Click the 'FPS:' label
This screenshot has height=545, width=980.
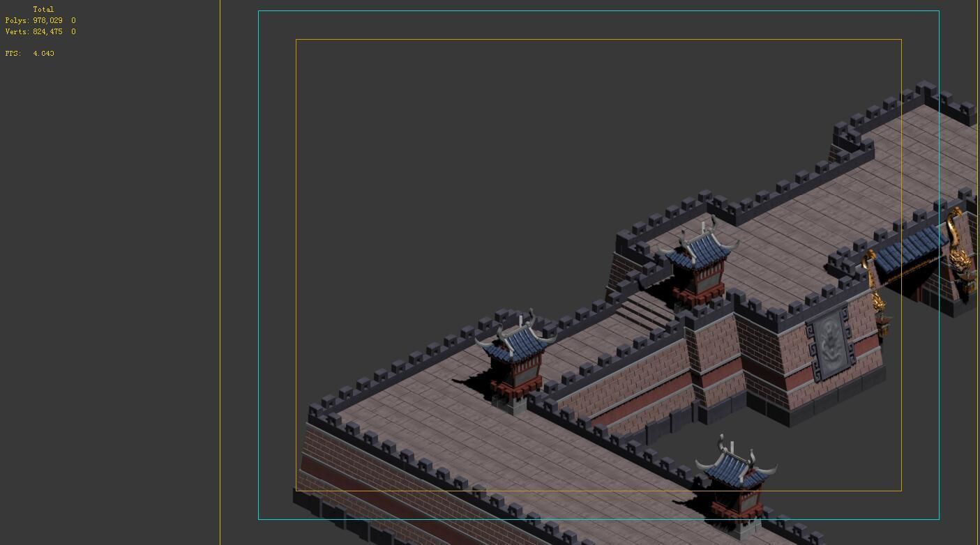point(13,54)
